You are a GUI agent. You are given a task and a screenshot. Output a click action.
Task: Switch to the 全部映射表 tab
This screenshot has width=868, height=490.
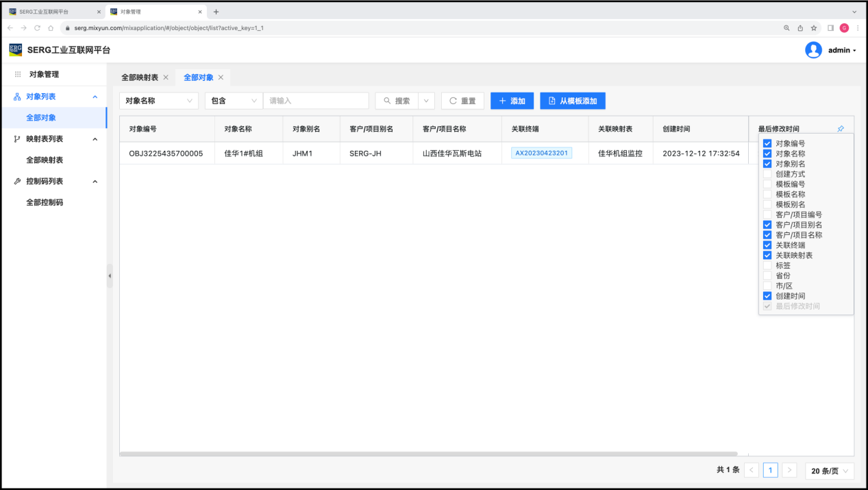coord(140,77)
